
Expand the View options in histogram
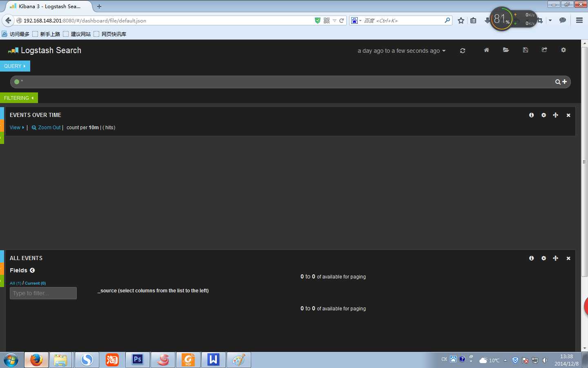17,128
